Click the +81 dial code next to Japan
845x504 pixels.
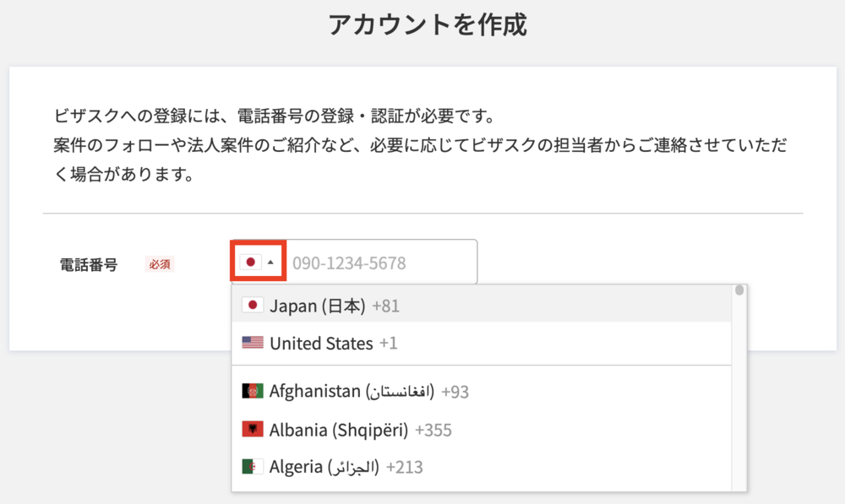coord(386,306)
